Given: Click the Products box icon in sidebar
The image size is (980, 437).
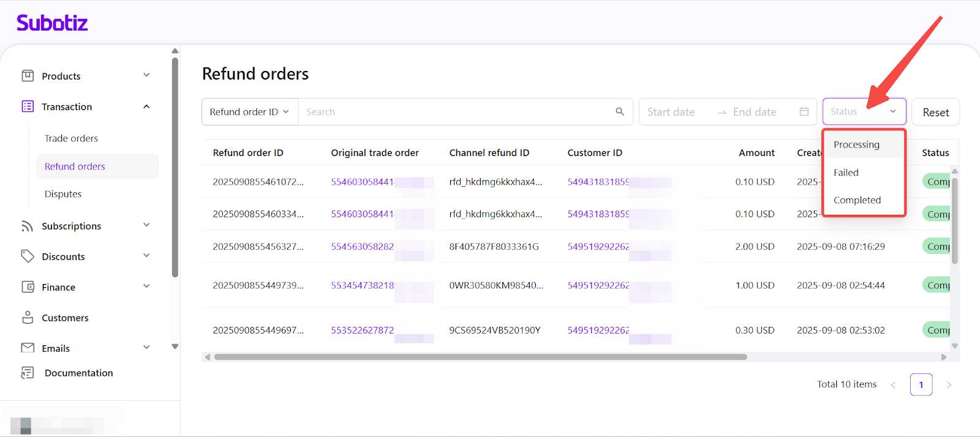Looking at the screenshot, I should click(28, 76).
